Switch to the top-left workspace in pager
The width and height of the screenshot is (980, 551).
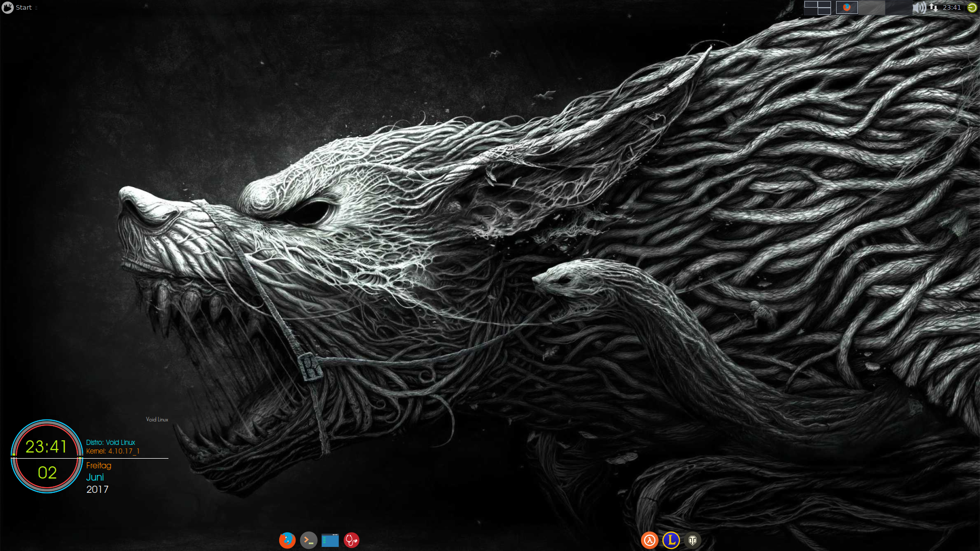pyautogui.click(x=811, y=4)
